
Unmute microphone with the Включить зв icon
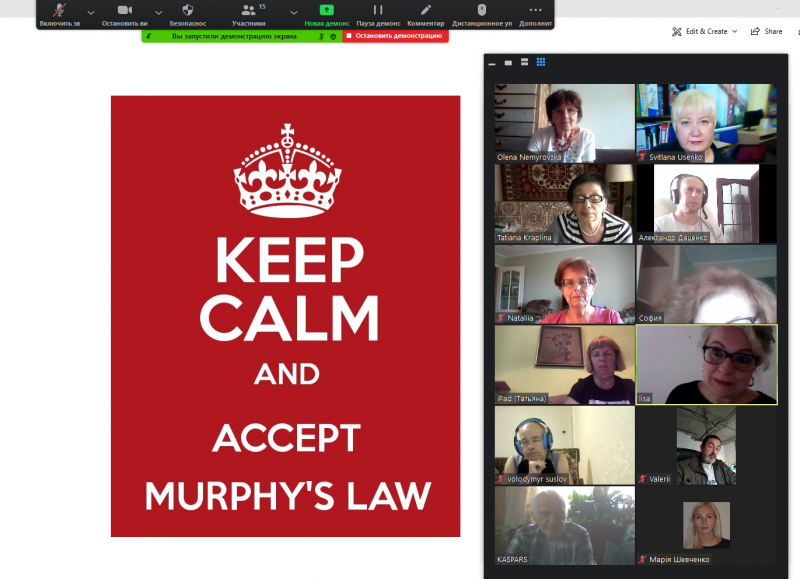coord(60,10)
